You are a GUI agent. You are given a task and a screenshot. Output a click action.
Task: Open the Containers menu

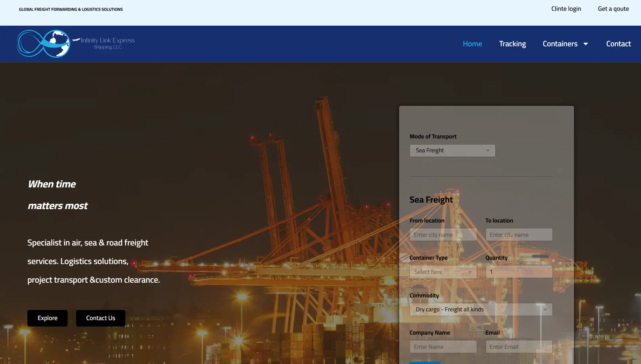click(560, 44)
